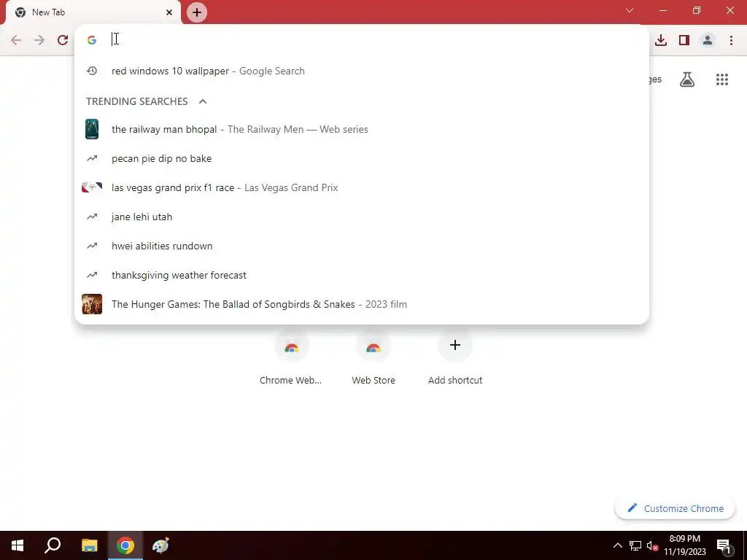Screen dimensions: 747x560
Task: Select 'the railway man bhopal' suggestion
Action: (x=362, y=129)
